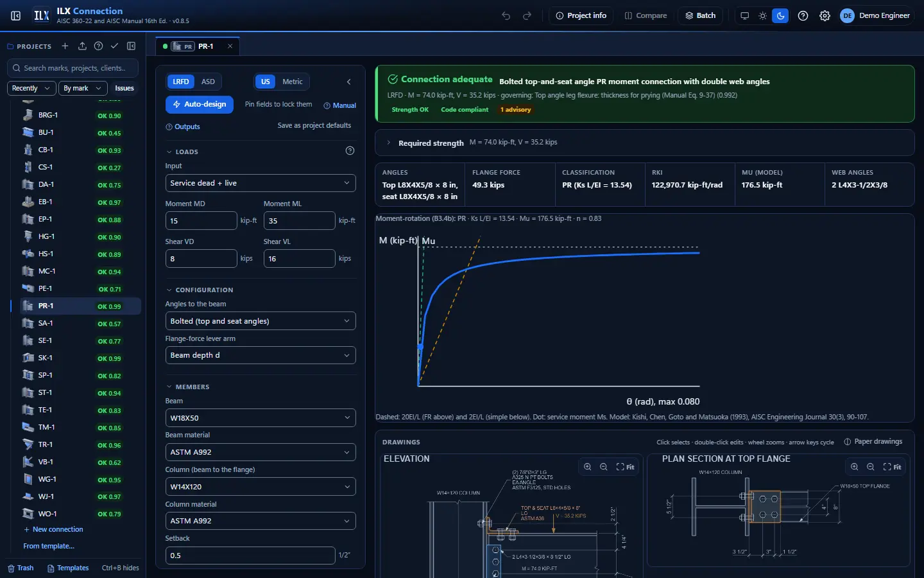Screen dimensions: 924x578
Task: Open Project info
Action: (581, 15)
